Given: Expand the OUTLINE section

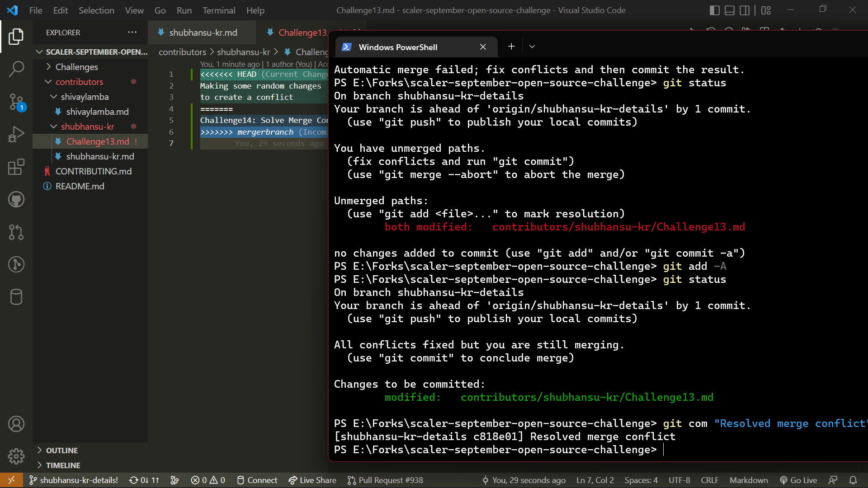Looking at the screenshot, I should (62, 450).
